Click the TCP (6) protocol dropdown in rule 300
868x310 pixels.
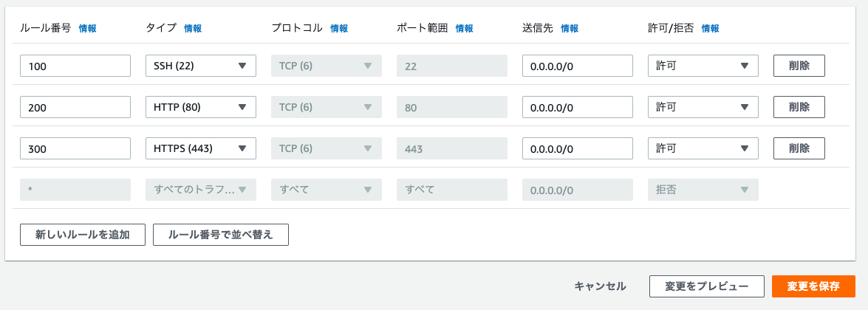327,148
